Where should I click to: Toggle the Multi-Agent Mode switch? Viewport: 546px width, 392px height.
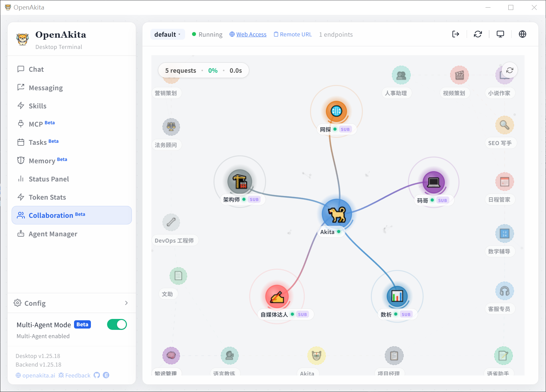coord(117,325)
